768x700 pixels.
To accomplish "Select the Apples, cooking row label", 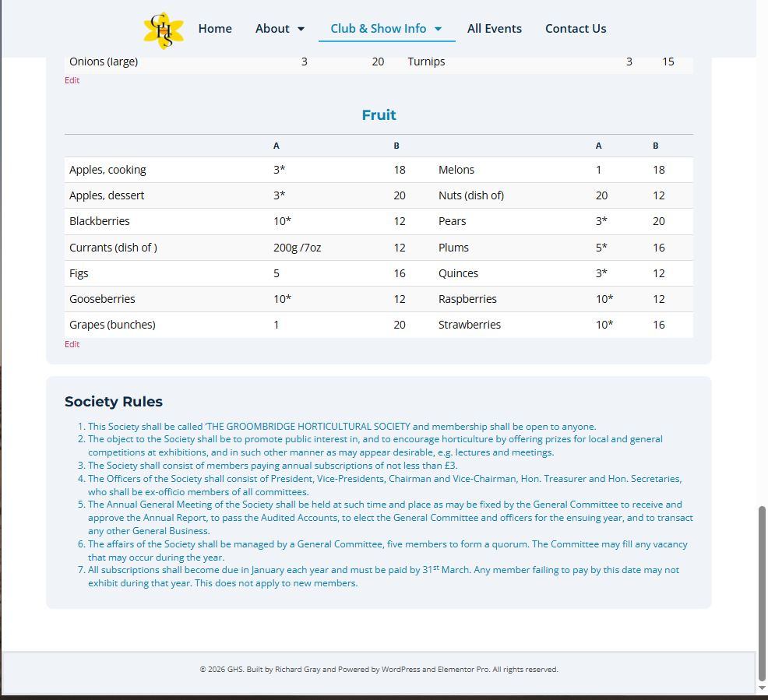I will (107, 170).
